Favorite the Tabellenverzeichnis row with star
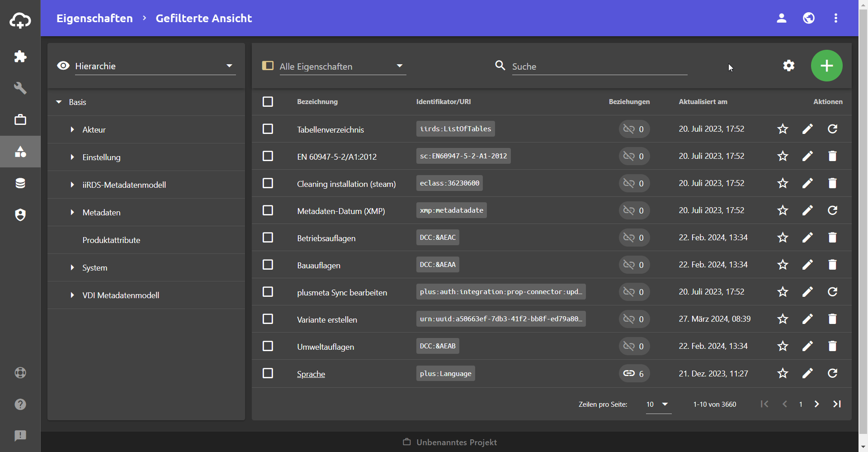The width and height of the screenshot is (868, 452). tap(783, 129)
